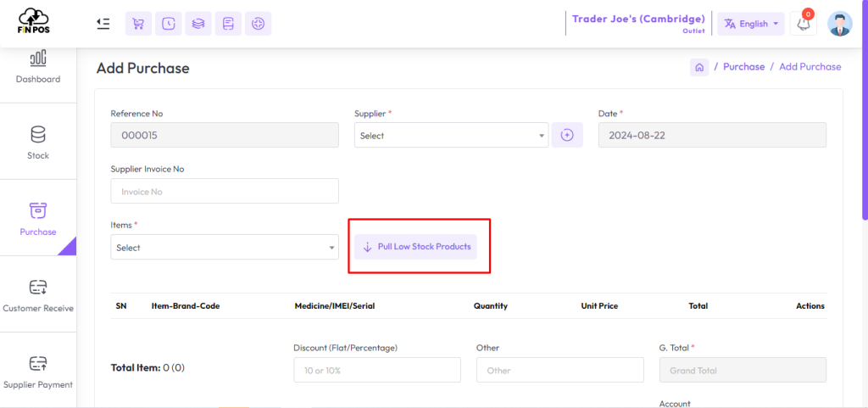Open the Customer Receive menu label

tap(37, 309)
